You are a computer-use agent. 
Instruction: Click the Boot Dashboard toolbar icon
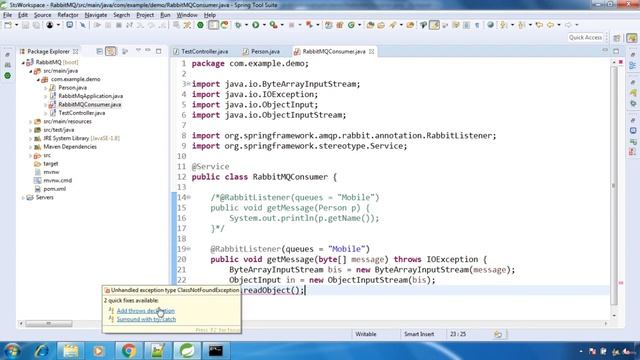[200, 25]
